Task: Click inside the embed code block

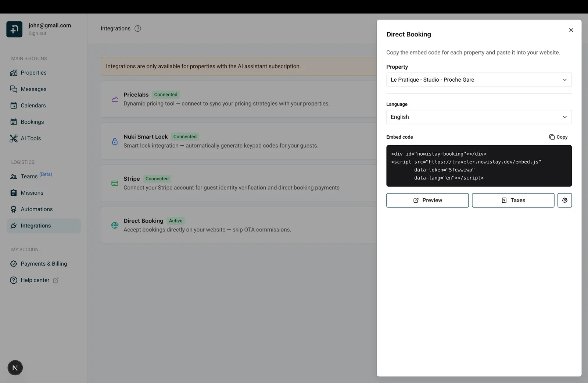Action: coord(479,166)
